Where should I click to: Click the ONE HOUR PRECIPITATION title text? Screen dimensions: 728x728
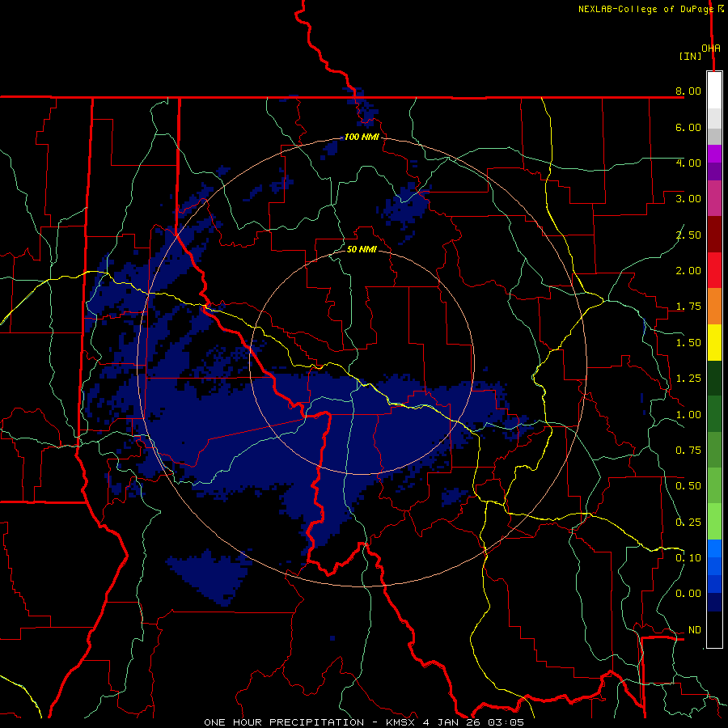click(284, 722)
